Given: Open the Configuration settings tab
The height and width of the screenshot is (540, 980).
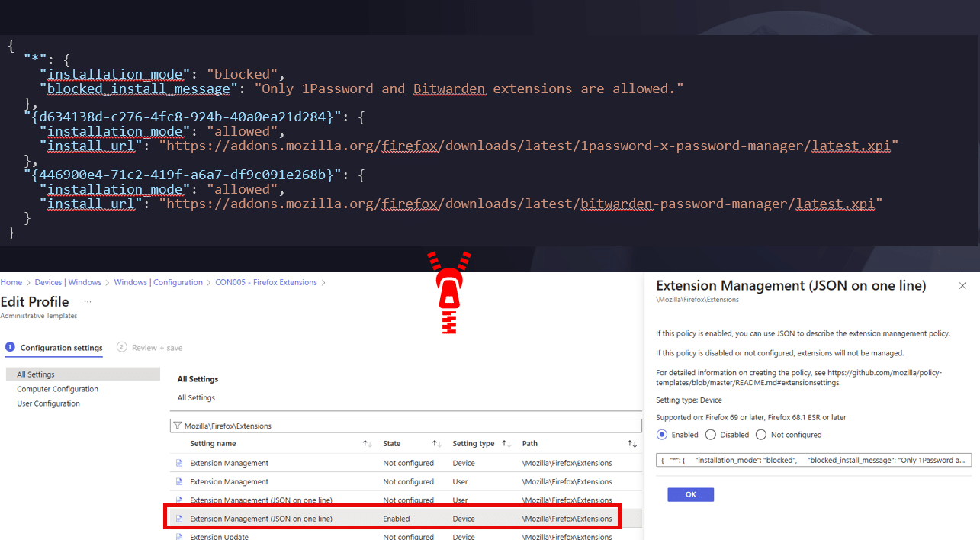Looking at the screenshot, I should click(61, 348).
